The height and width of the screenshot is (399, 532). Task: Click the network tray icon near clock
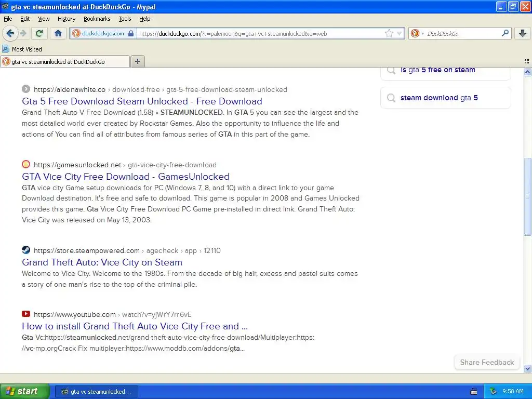tap(494, 392)
